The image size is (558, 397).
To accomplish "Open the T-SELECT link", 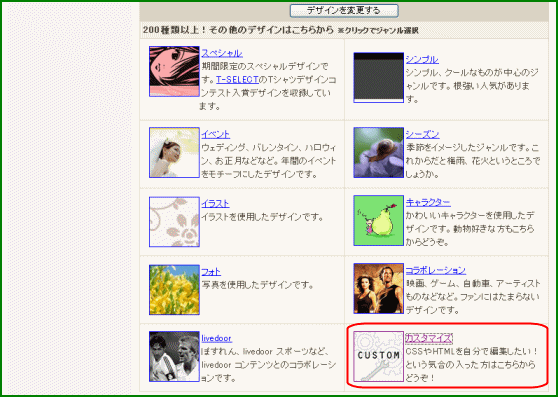I will point(237,80).
